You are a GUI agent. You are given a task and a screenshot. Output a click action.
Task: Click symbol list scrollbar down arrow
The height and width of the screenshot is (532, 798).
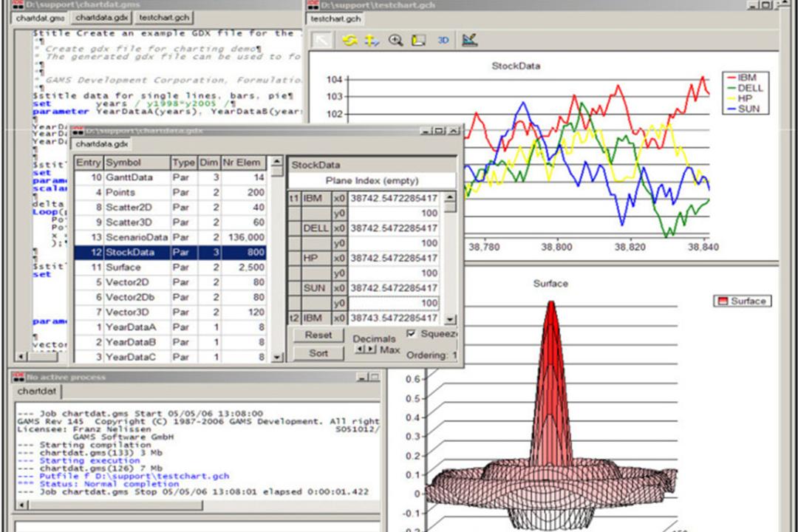(277, 358)
